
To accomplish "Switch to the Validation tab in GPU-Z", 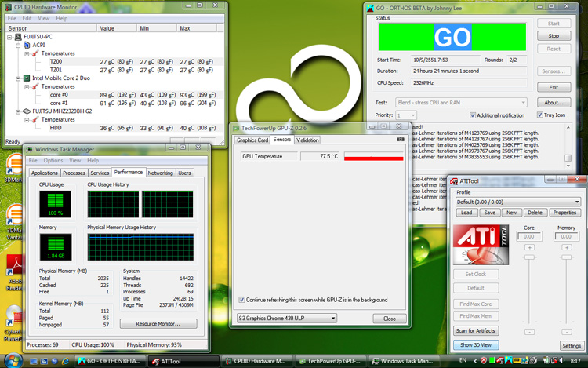I will (307, 140).
